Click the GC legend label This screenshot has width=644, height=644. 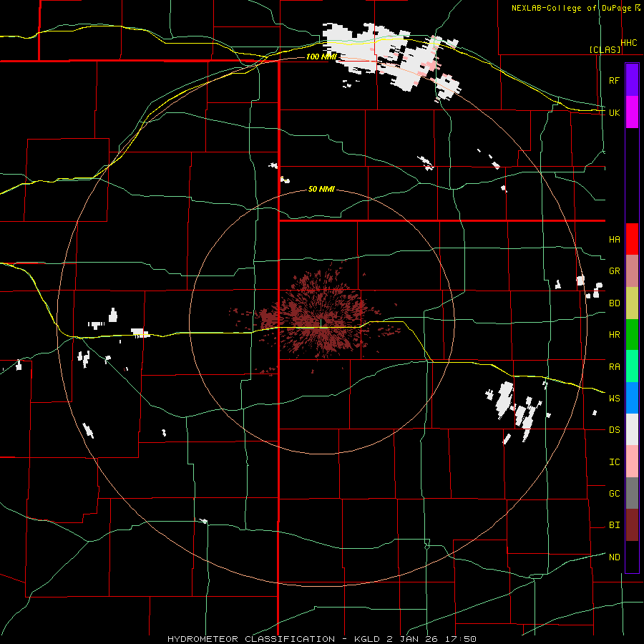coord(614,494)
